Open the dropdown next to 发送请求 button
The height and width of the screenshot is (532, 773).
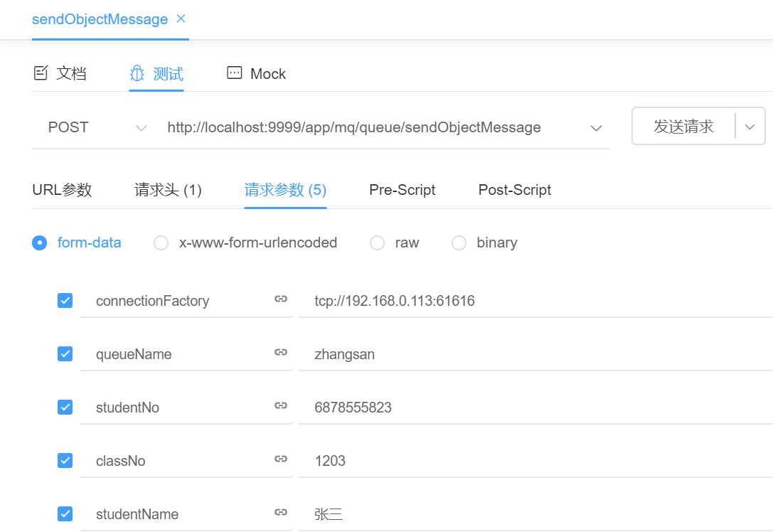pos(750,126)
